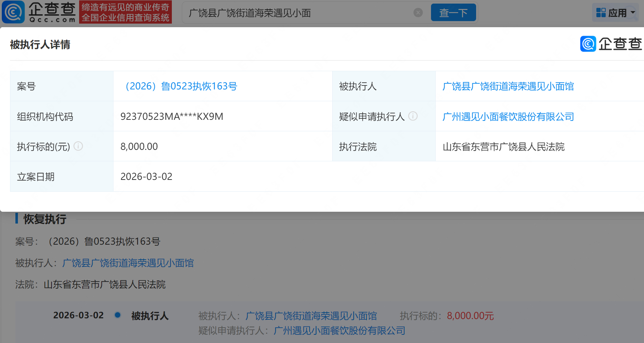This screenshot has width=644, height=343.
Task: Expand the 应用 dropdown arrow
Action: click(x=633, y=13)
